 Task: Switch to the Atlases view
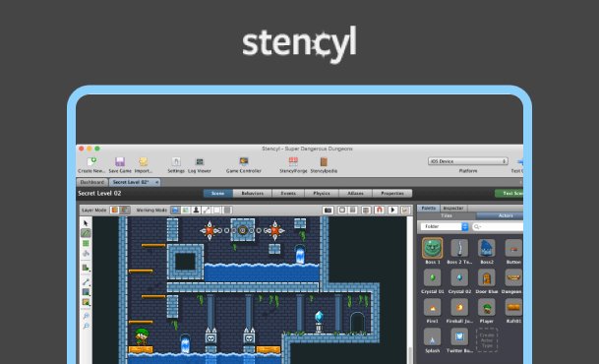(x=355, y=193)
